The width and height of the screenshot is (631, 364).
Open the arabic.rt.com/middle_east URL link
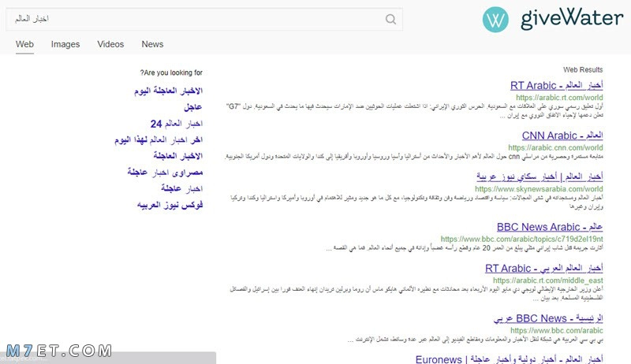point(548,280)
